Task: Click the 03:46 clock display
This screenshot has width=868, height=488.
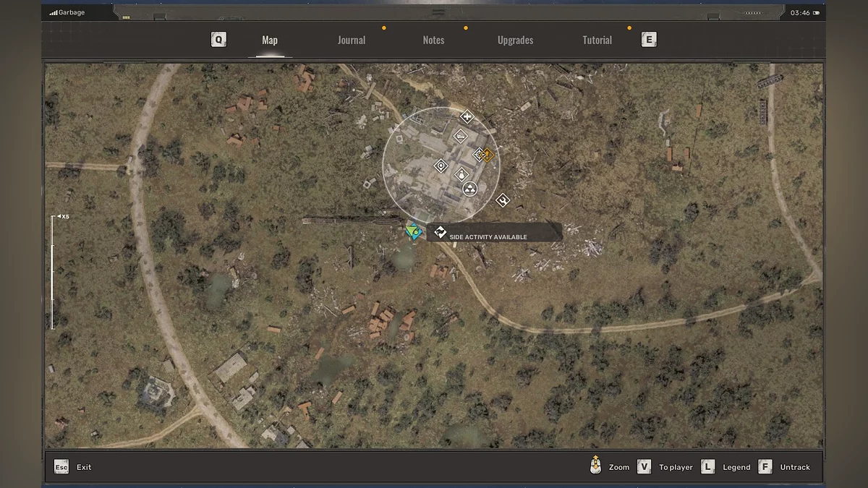Action: click(x=800, y=13)
